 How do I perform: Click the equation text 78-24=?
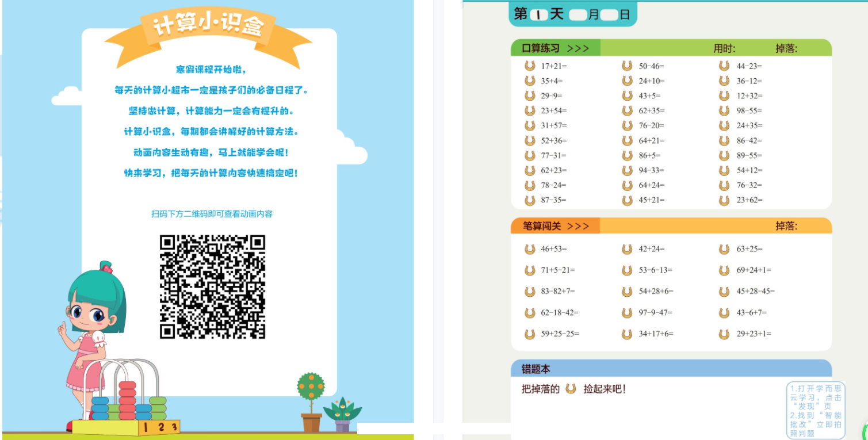(x=554, y=185)
